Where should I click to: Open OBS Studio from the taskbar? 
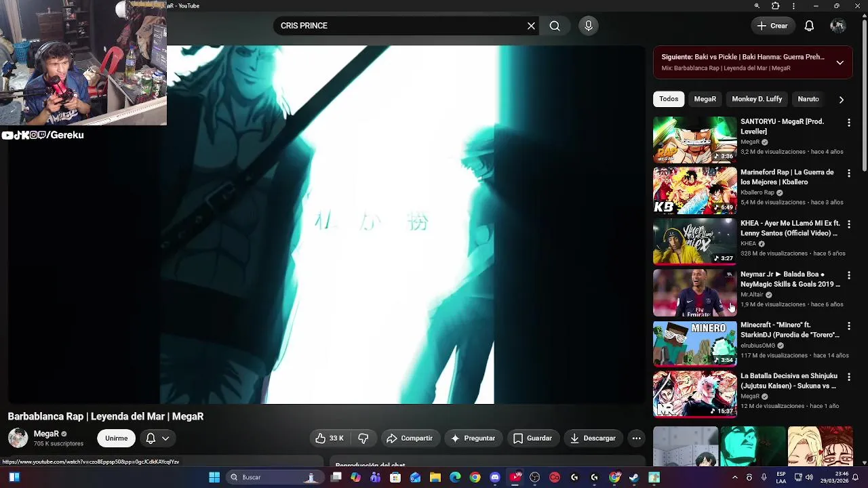click(535, 477)
